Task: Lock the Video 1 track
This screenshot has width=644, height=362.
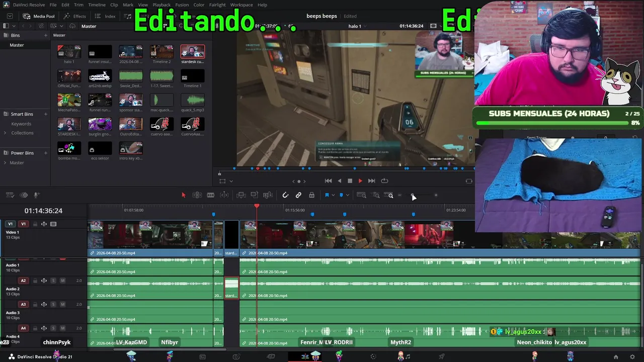Action: 35,224
